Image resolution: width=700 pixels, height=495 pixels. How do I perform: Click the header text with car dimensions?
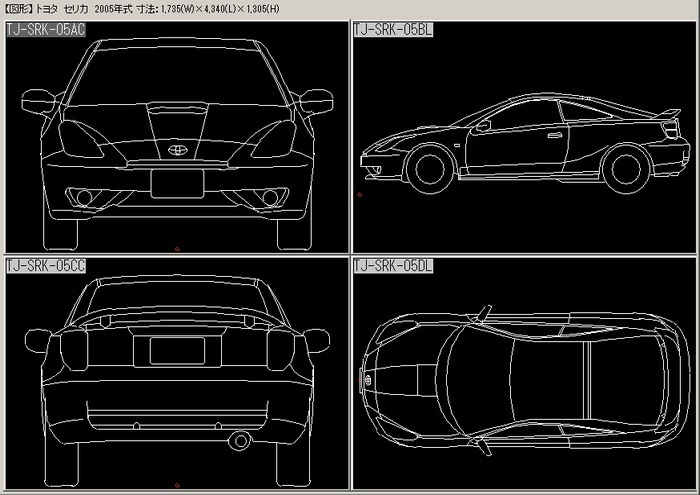(142, 9)
